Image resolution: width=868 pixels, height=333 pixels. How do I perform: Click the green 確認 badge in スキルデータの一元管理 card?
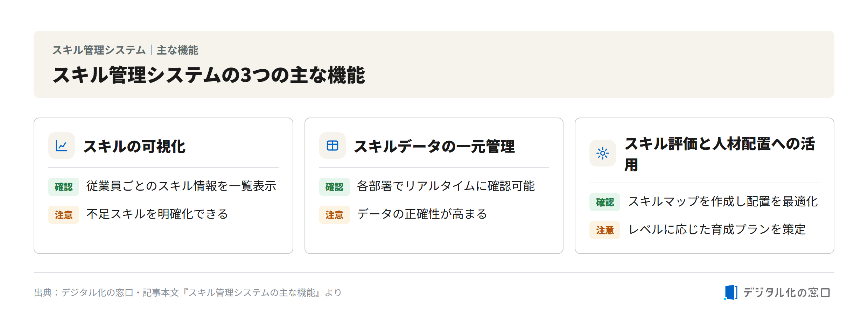pos(335,187)
